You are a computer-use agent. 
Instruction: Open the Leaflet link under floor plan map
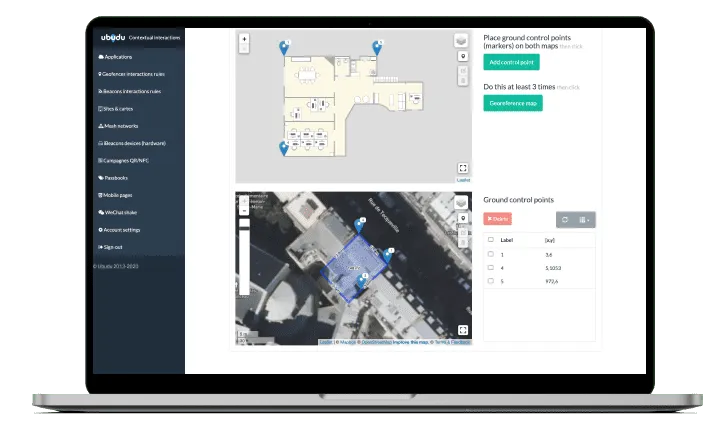click(463, 180)
